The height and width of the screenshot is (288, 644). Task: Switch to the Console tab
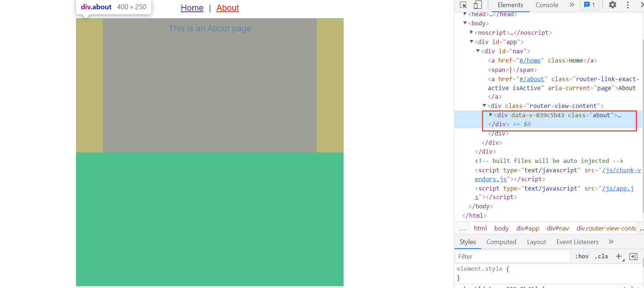(547, 5)
